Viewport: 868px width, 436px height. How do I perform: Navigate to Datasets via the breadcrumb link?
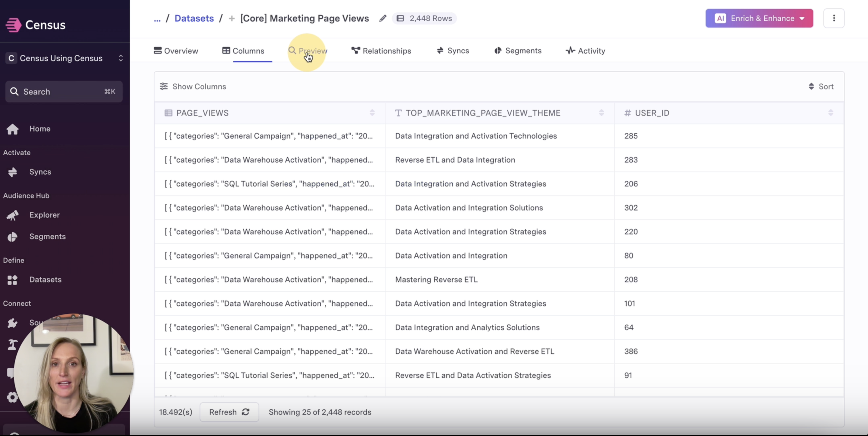(194, 18)
